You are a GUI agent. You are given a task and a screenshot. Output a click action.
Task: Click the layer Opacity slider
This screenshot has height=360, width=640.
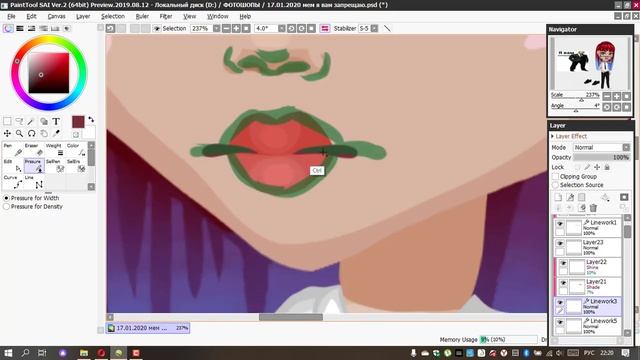(602, 157)
